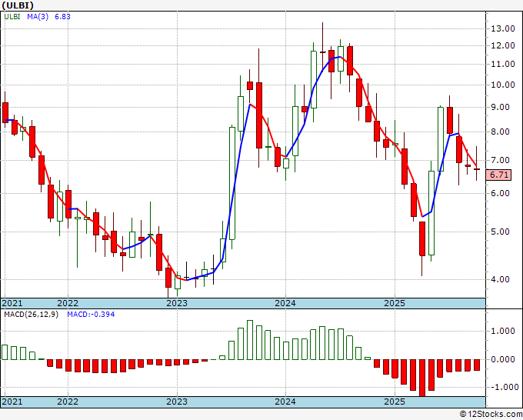Viewport: 523px width, 420px height.
Task: Click the 6.71 current price tag
Action: pos(500,175)
